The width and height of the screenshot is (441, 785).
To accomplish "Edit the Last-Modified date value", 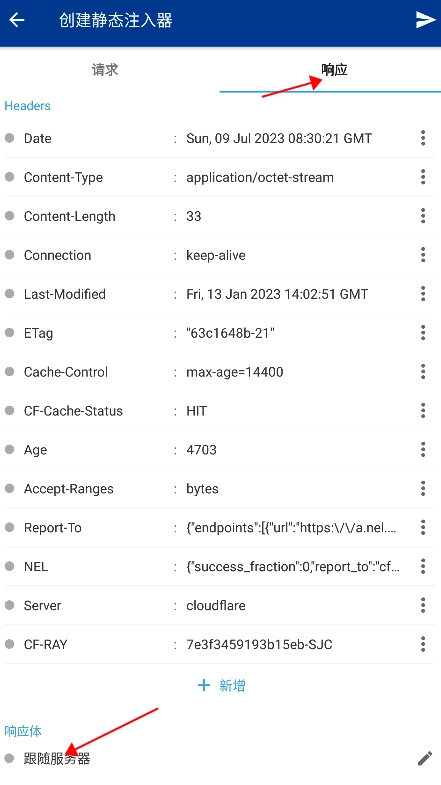I will (x=277, y=294).
